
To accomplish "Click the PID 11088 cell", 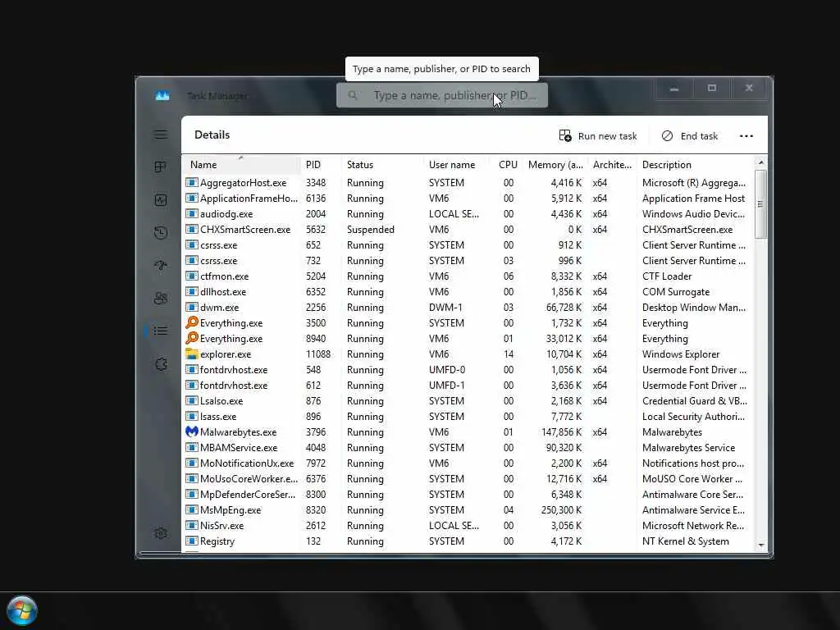I will (318, 354).
